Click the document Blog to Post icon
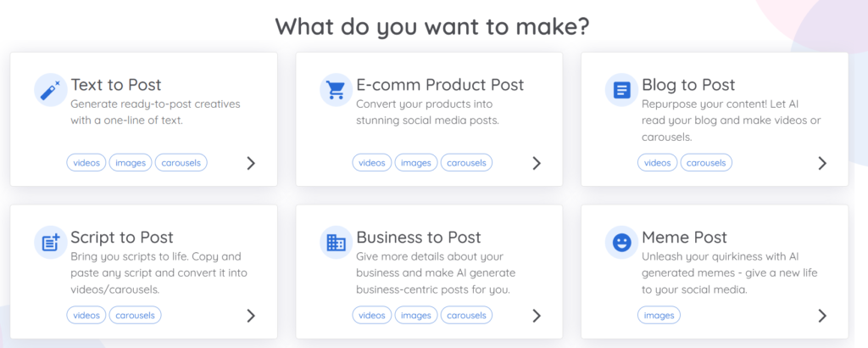 (621, 90)
